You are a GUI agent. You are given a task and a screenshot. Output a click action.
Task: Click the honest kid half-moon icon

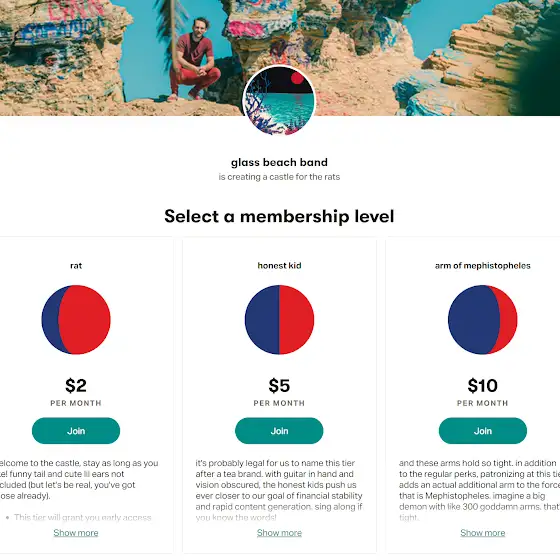coord(279,320)
